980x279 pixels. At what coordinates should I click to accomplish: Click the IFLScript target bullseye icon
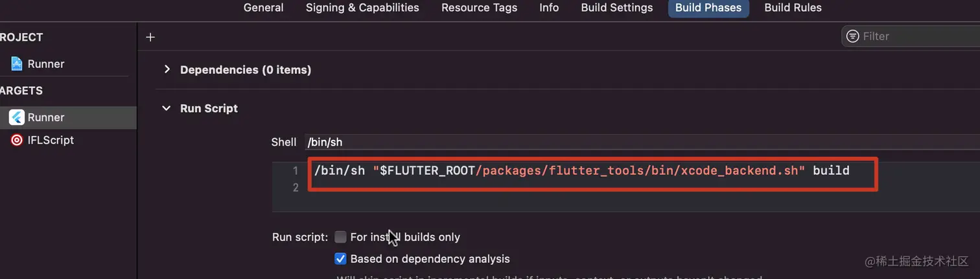(x=17, y=140)
